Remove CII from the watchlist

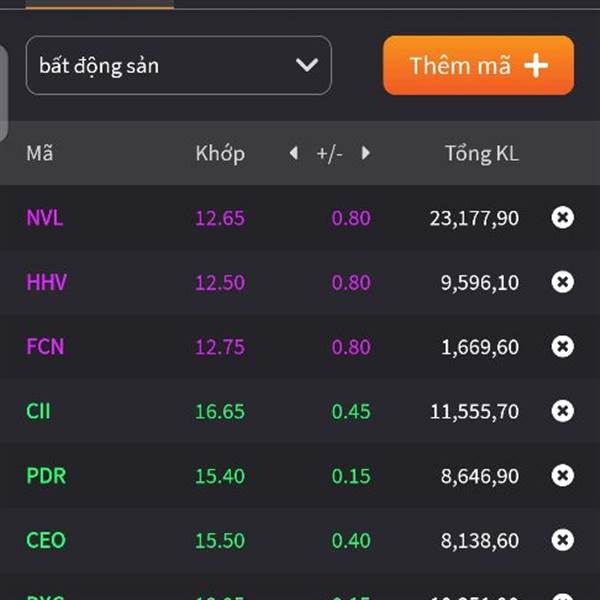click(x=563, y=411)
